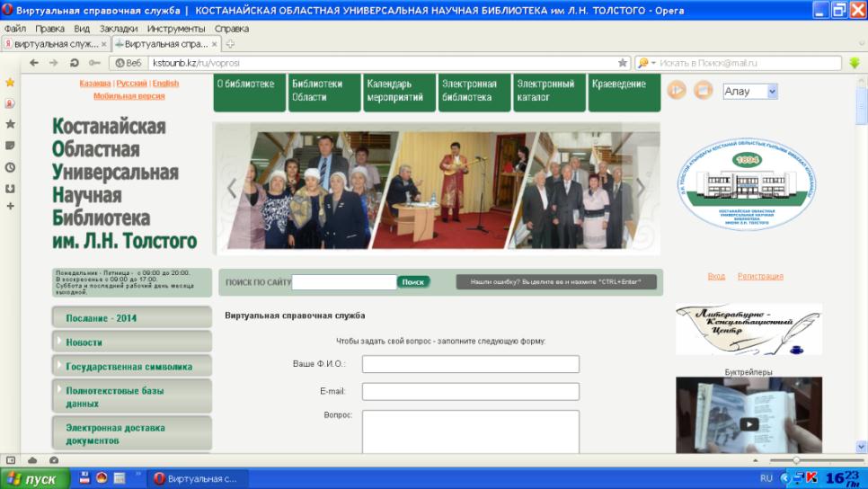Screen dimensions: 868x489
Task: Adjust the zoom slider in status bar
Action: click(795, 460)
